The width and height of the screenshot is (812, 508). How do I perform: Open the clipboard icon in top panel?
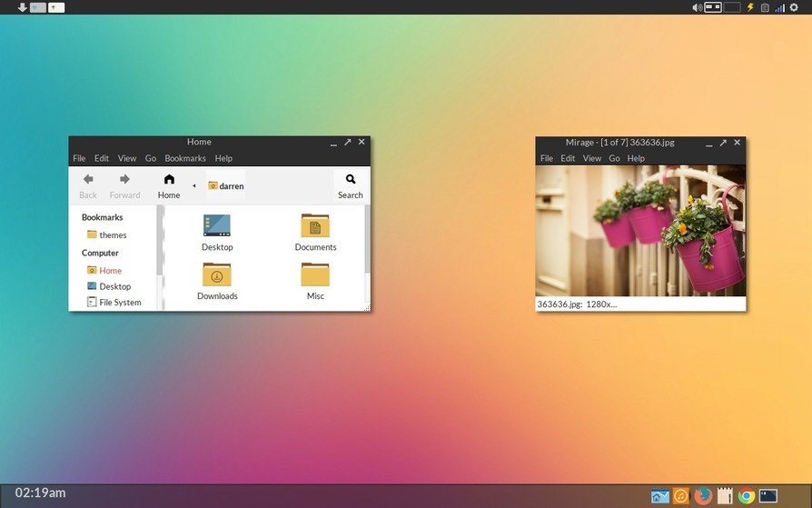765,7
